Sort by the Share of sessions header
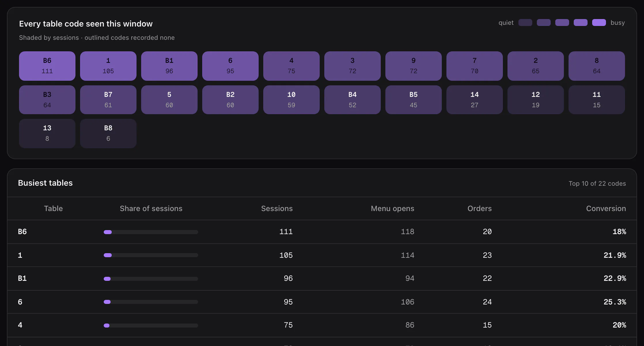The image size is (644, 346). point(151,208)
